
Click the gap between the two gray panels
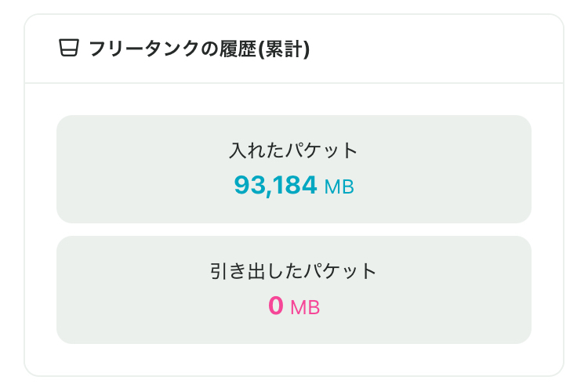point(294,230)
